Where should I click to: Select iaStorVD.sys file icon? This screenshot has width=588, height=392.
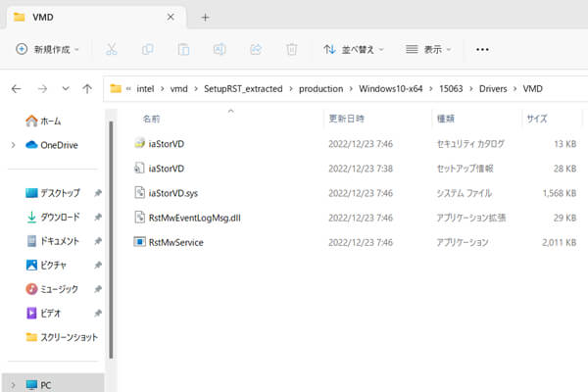click(x=139, y=192)
